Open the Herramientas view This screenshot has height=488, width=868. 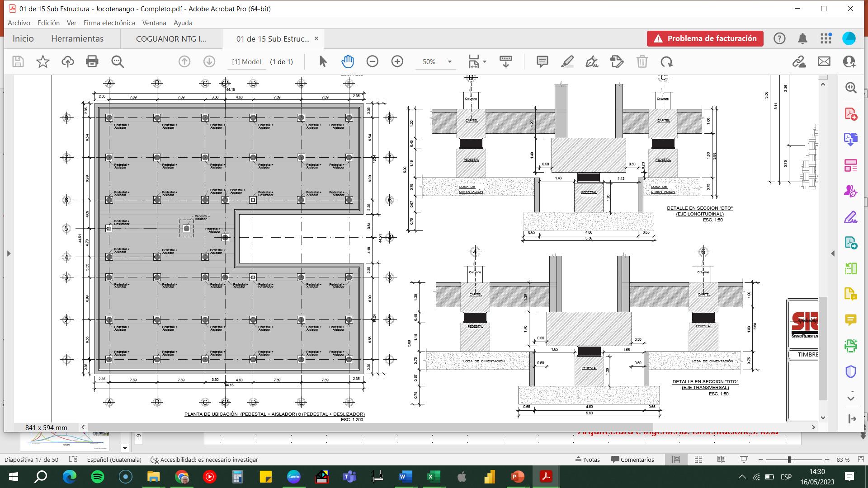(77, 39)
